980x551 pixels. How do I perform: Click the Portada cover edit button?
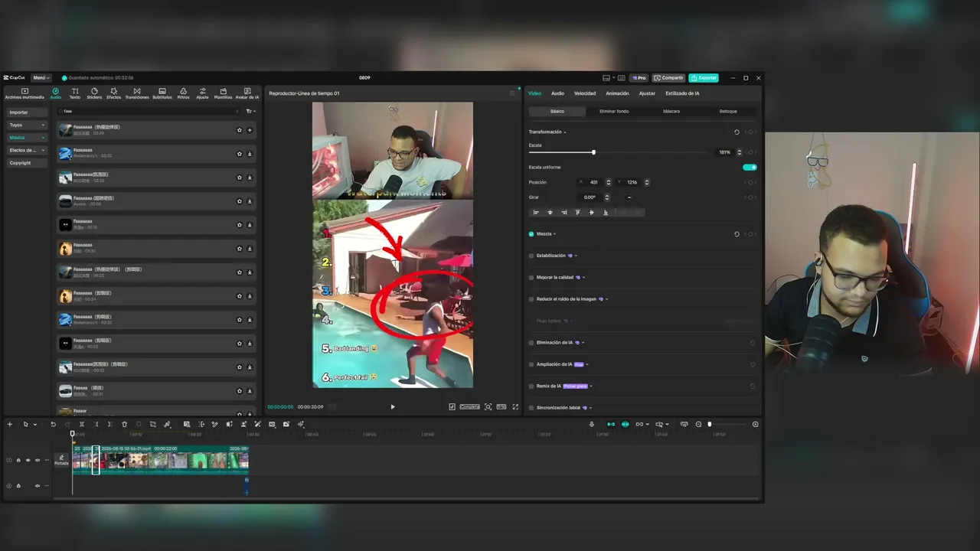point(61,460)
